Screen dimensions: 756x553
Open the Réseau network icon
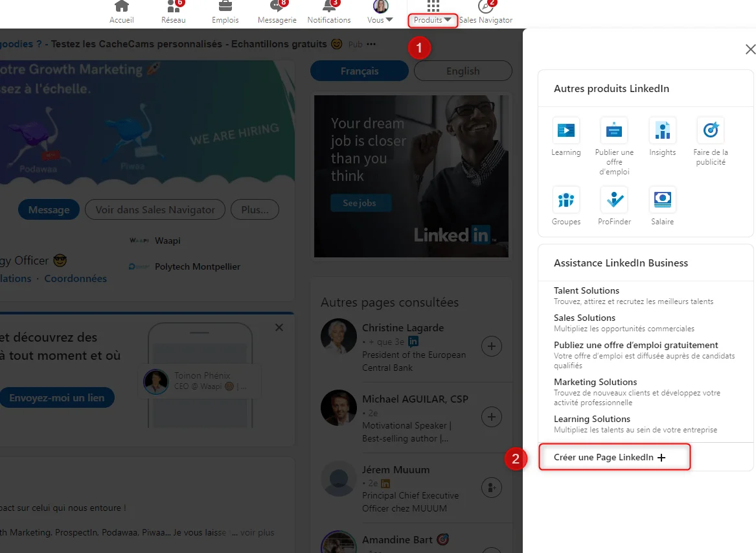[x=174, y=12]
